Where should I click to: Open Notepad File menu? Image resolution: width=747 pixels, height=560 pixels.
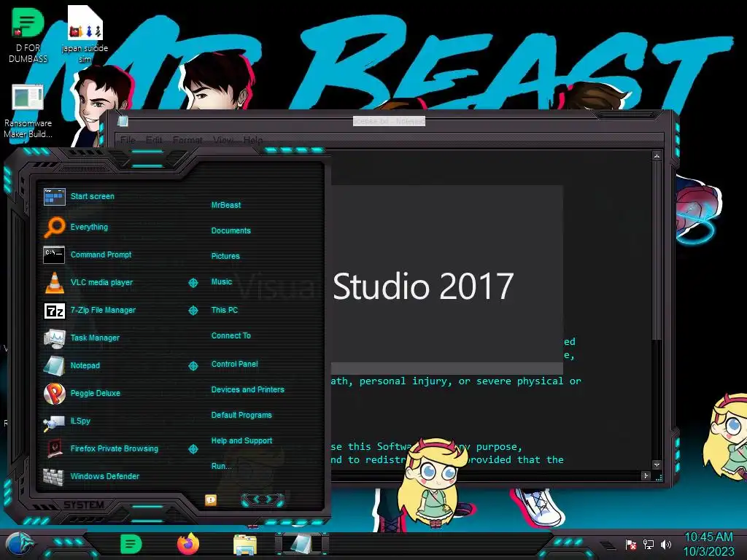tap(128, 140)
